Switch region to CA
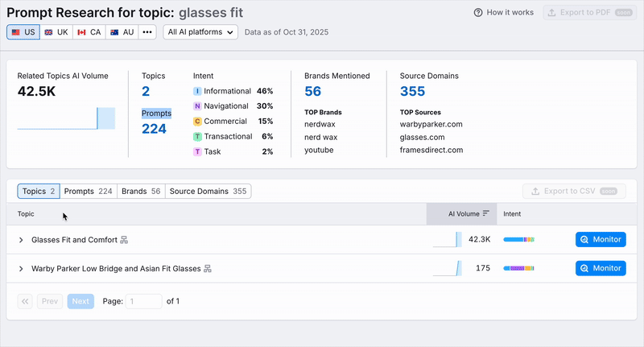Image resolution: width=644 pixels, height=347 pixels. [x=89, y=32]
